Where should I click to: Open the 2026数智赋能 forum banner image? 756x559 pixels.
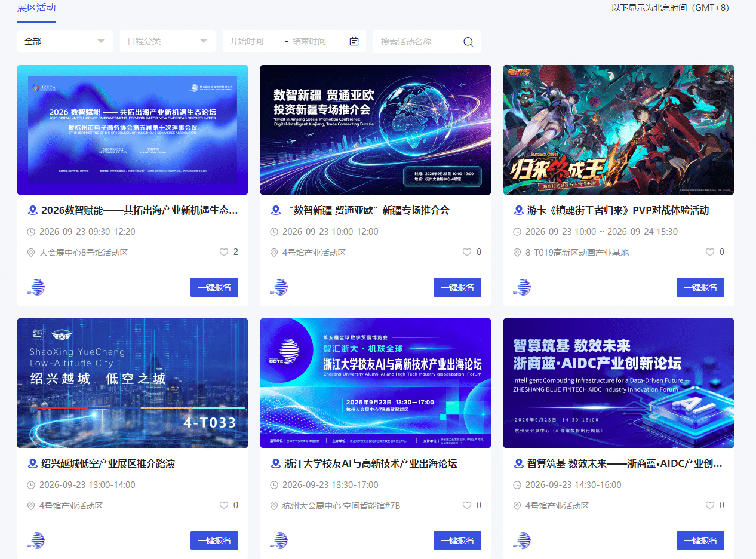133,130
